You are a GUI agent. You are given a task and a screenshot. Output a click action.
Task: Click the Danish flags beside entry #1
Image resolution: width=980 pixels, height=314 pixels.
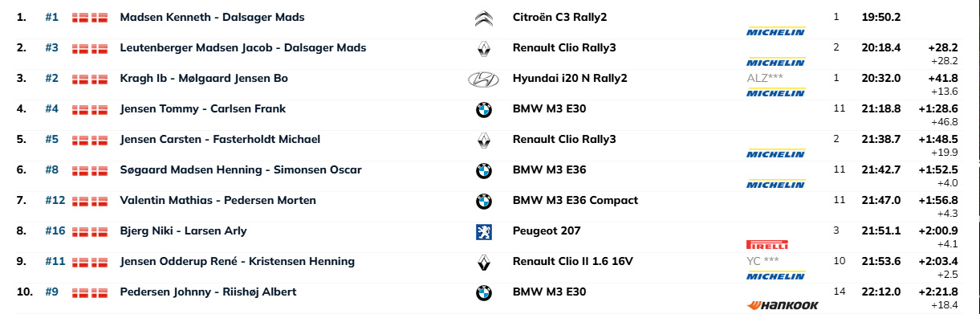[x=90, y=18]
